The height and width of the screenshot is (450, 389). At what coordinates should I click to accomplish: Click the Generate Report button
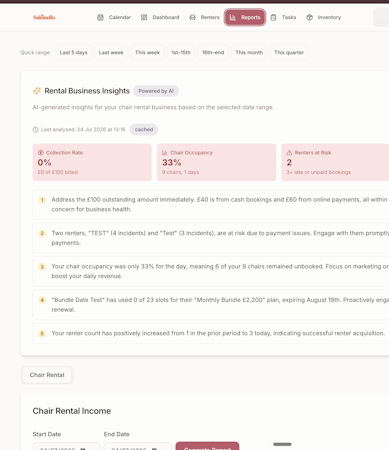[207, 446]
